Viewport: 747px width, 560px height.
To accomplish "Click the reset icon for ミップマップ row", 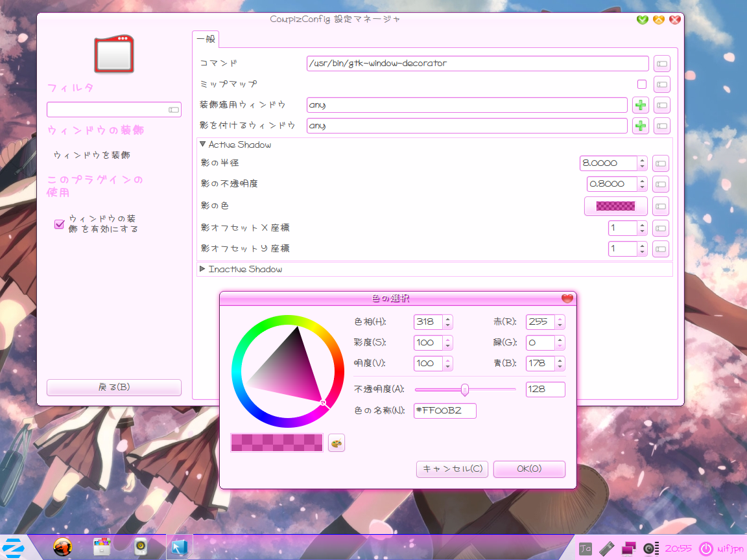I will pyautogui.click(x=661, y=84).
